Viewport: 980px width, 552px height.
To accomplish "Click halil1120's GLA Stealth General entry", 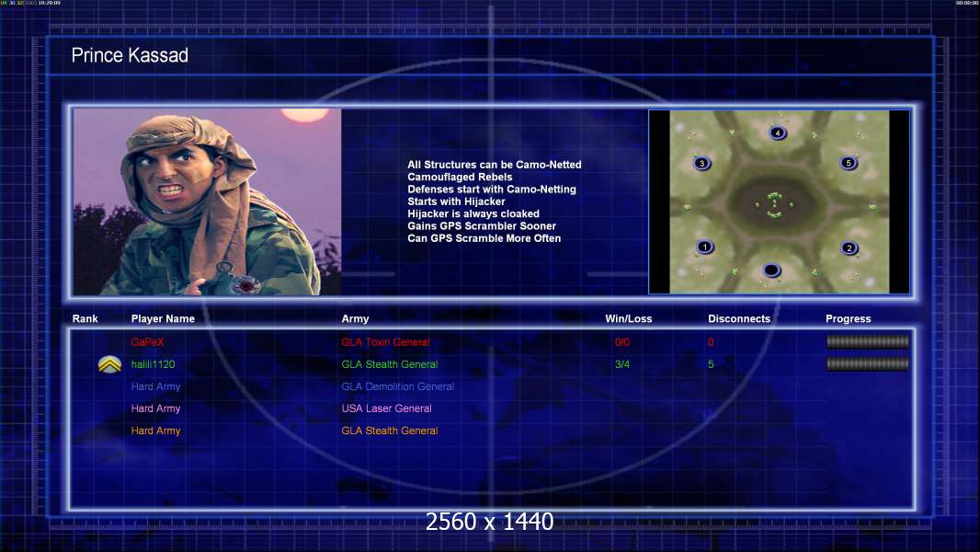I will coord(390,364).
